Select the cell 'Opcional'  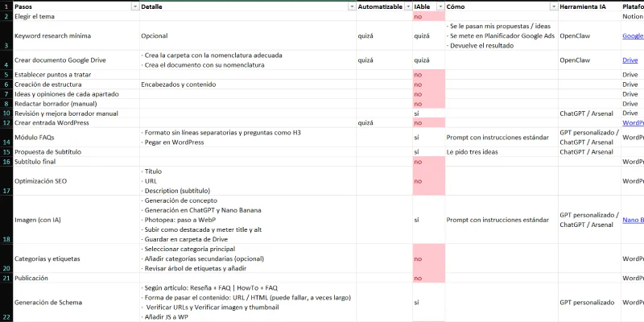[248, 35]
